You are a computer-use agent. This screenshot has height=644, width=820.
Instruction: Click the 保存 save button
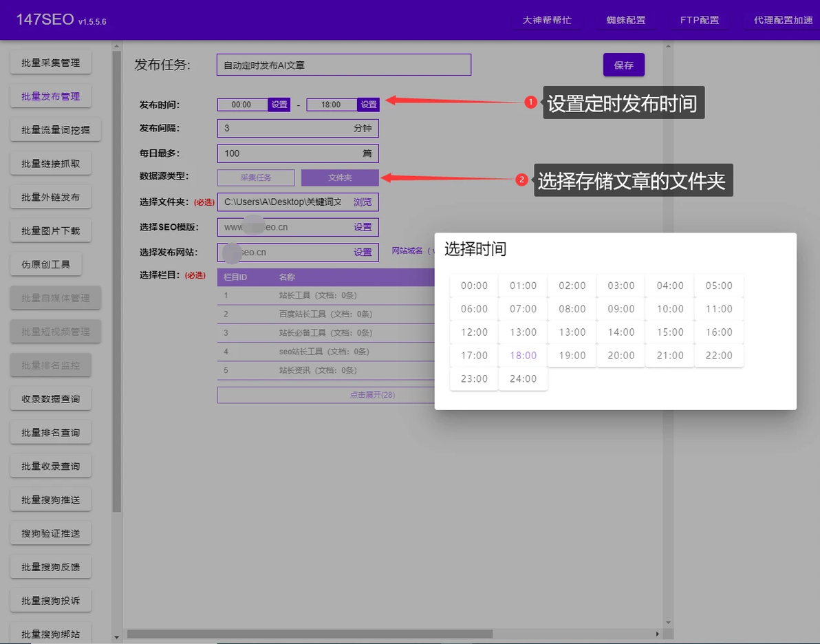click(x=623, y=65)
